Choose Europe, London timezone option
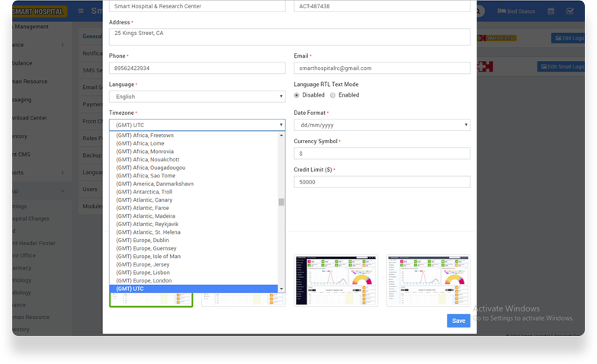Image resolution: width=597 pixels, height=364 pixels. pos(145,281)
